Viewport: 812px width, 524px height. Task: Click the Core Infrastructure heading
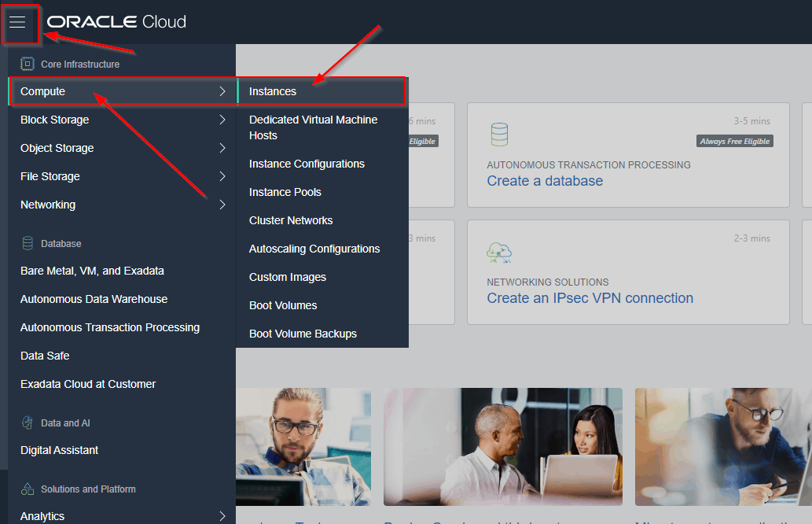click(80, 65)
